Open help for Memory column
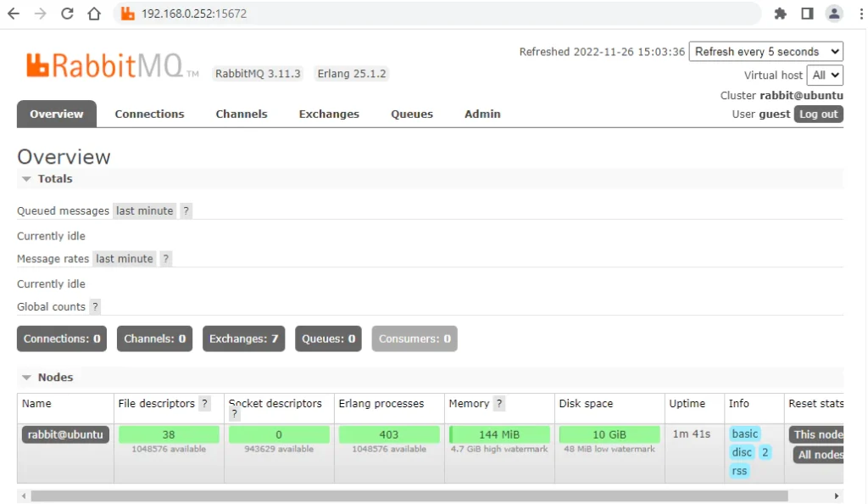The image size is (868, 504). (x=499, y=404)
